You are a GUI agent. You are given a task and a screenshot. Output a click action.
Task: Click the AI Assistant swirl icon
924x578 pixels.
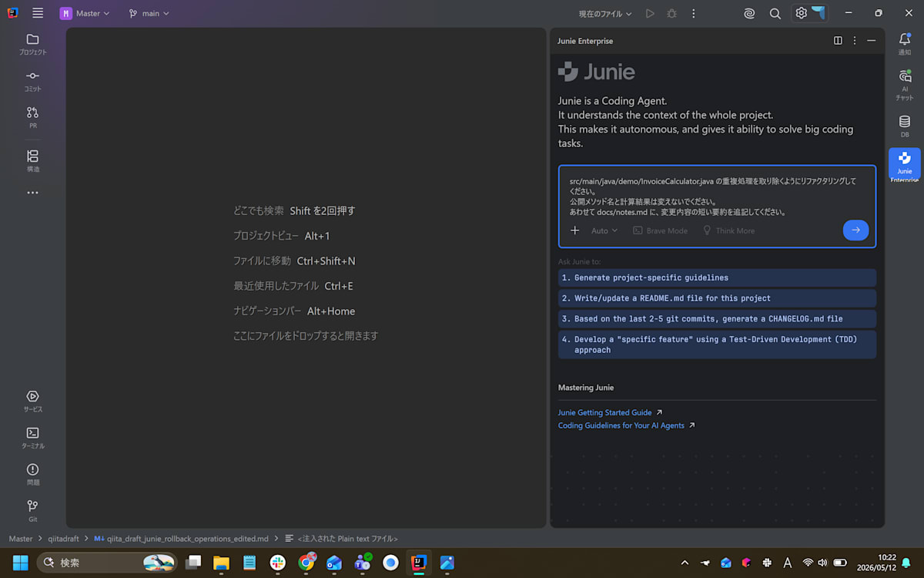749,13
